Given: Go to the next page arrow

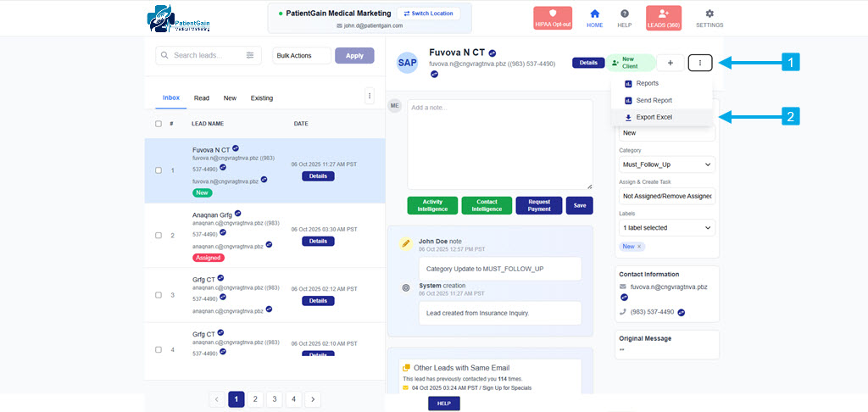Looking at the screenshot, I should [x=313, y=398].
